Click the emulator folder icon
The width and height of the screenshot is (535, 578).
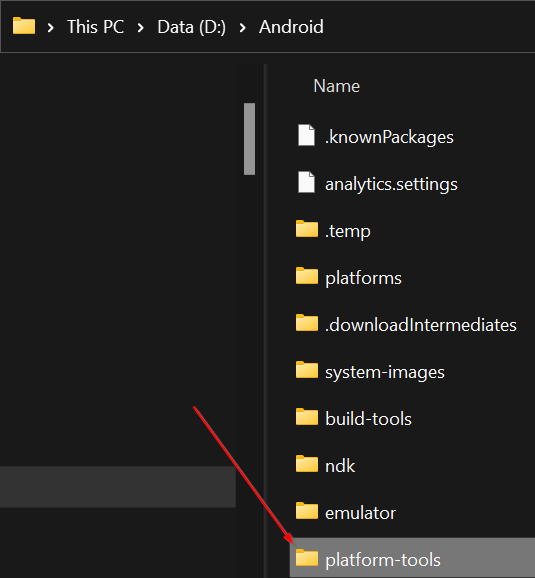coord(307,511)
